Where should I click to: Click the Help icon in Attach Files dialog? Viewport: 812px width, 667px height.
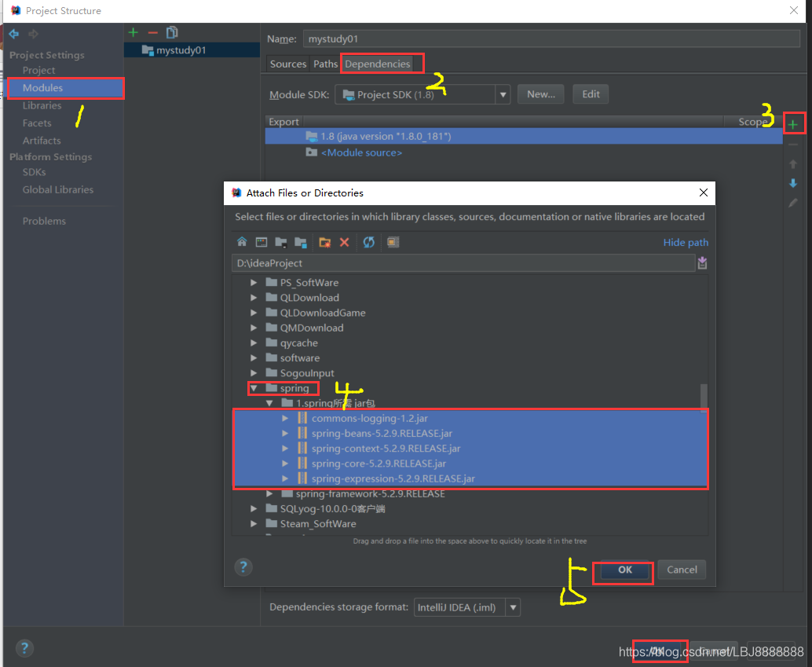tap(243, 567)
